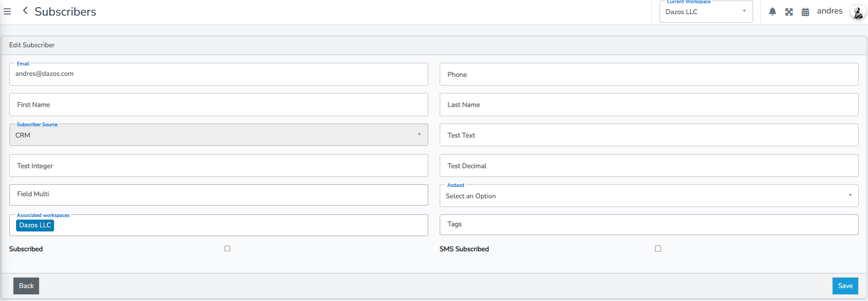Viewport: 868px width, 301px height.
Task: Save the subscriber changes
Action: pos(845,286)
